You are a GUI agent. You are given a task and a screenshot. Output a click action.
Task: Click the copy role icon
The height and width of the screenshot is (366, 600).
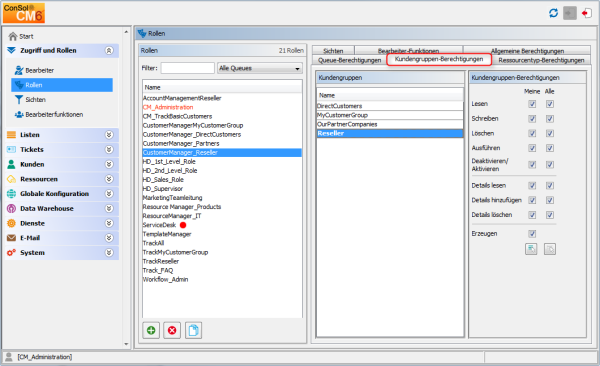(x=193, y=330)
